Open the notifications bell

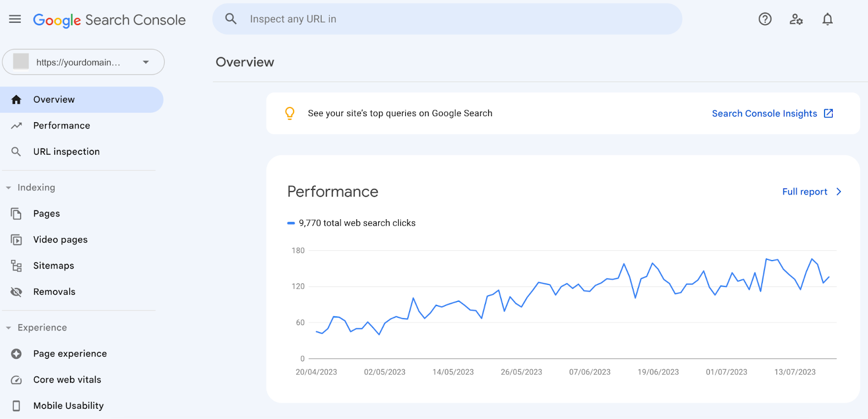[x=827, y=20]
